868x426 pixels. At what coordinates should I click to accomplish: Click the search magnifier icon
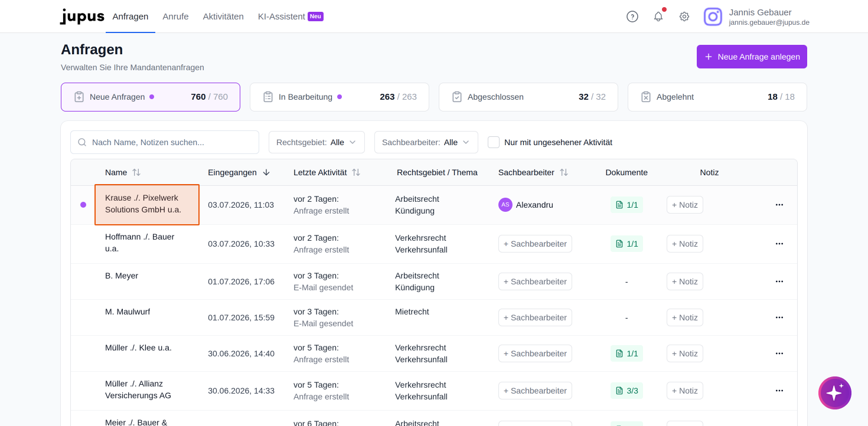(x=82, y=142)
